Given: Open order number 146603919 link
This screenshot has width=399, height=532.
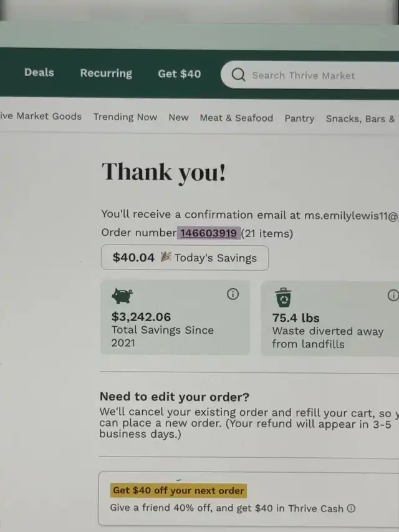Looking at the screenshot, I should click(209, 233).
